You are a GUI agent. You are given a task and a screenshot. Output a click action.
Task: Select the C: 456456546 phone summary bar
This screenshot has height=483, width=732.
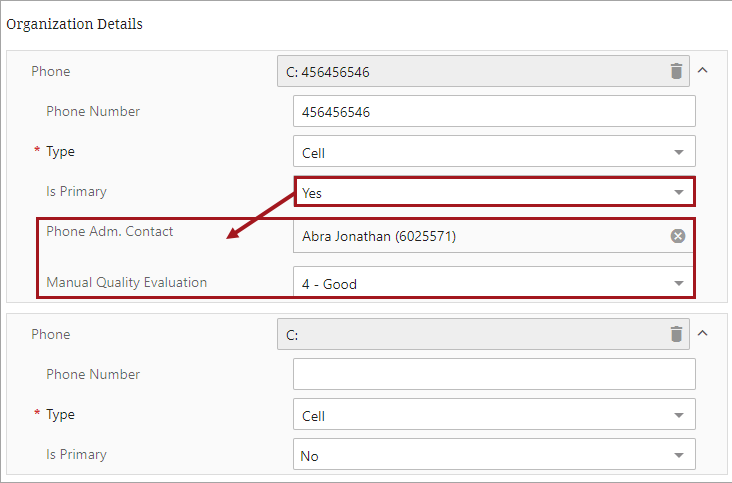pos(470,71)
